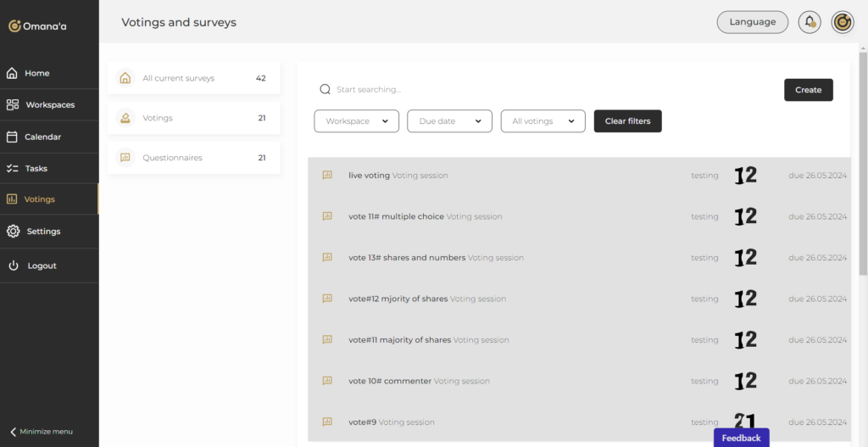868x447 pixels.
Task: Click the vertical page scrollbar
Action: pos(863,170)
